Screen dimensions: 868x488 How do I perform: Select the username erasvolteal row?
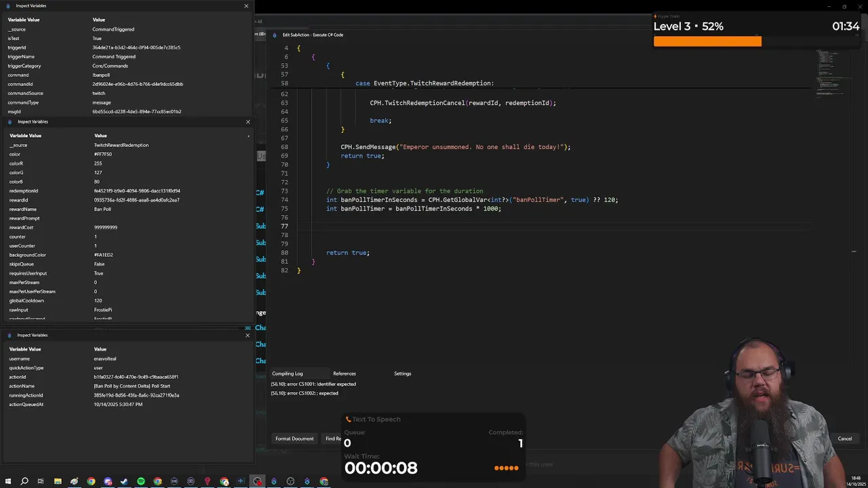point(127,359)
